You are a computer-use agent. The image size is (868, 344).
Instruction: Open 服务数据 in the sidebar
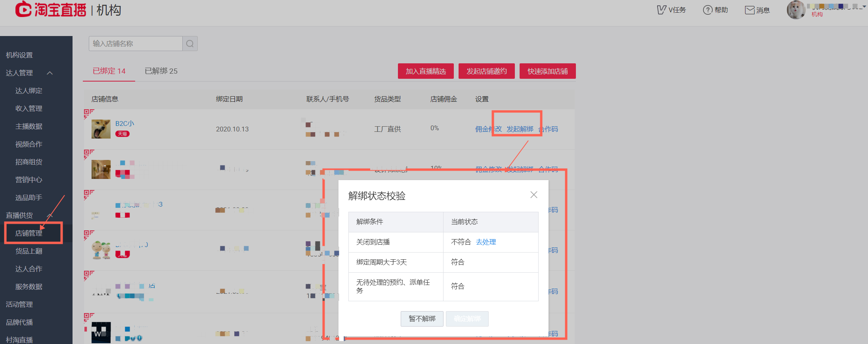tap(29, 287)
